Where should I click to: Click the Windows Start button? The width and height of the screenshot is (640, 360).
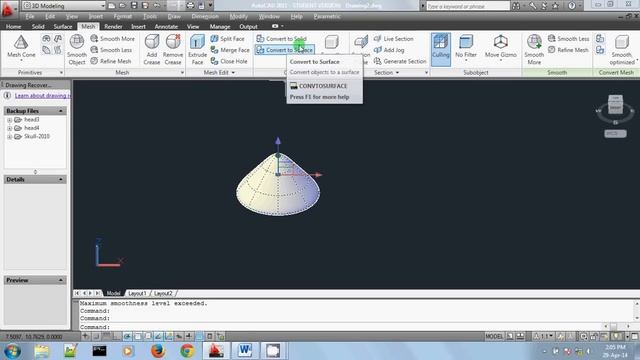pos(12,351)
